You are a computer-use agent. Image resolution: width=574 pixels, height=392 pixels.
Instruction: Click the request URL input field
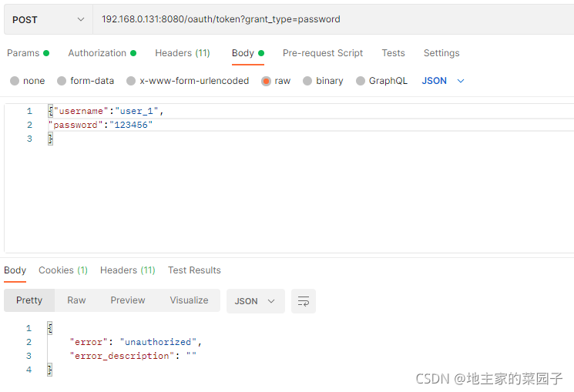click(x=333, y=19)
